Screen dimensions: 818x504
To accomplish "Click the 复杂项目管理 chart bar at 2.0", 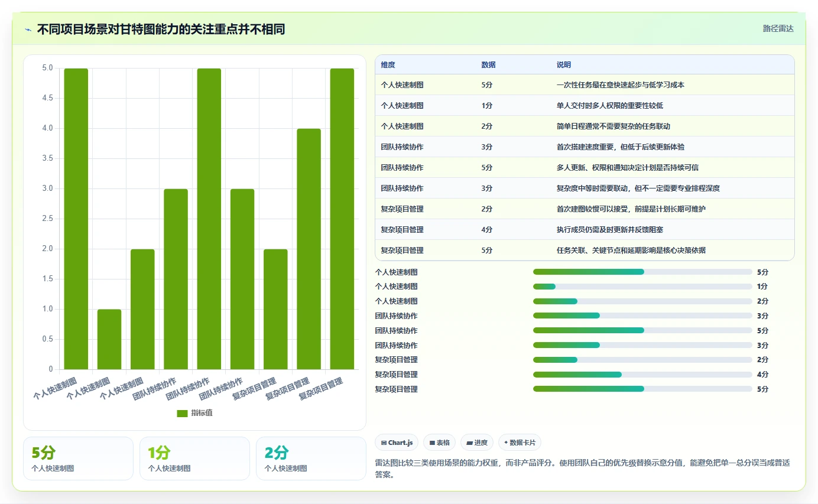I will (275, 310).
